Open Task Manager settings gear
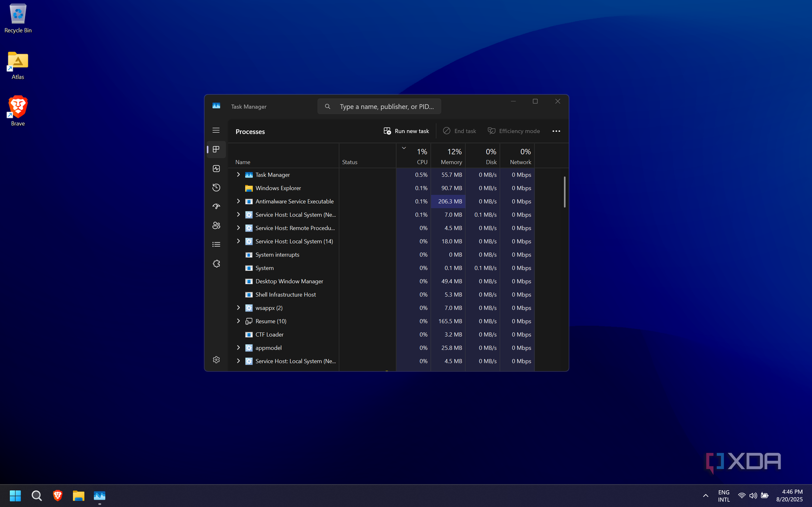812x507 pixels. point(216,359)
